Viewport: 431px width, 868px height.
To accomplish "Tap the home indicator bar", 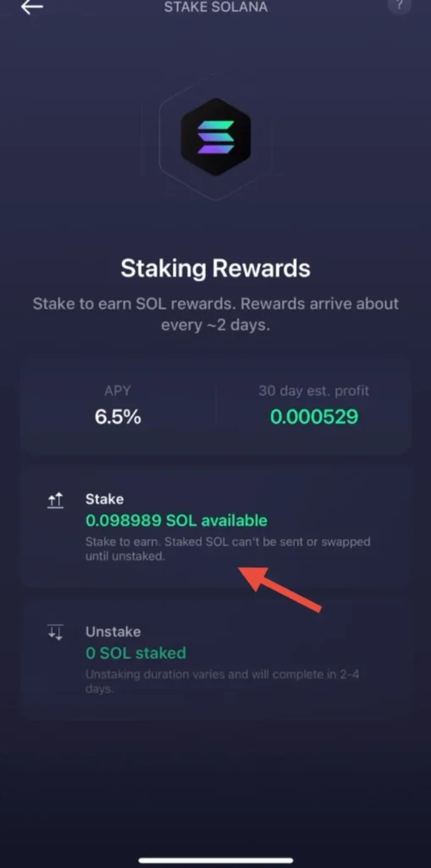I will (216, 860).
